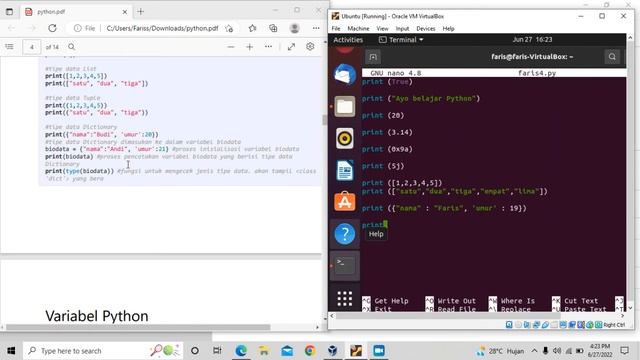Screen dimensions: 640x360
Task: Open the volume icon in system tray
Action: pyautogui.click(x=557, y=351)
